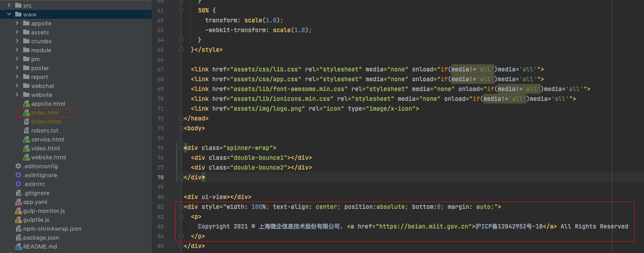Click the </head> closing tag
Viewport: 644px width, 253px height.
click(196, 118)
